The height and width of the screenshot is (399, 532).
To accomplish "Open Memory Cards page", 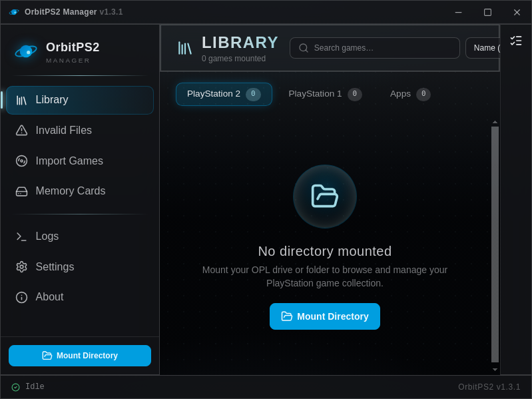I will point(80,191).
